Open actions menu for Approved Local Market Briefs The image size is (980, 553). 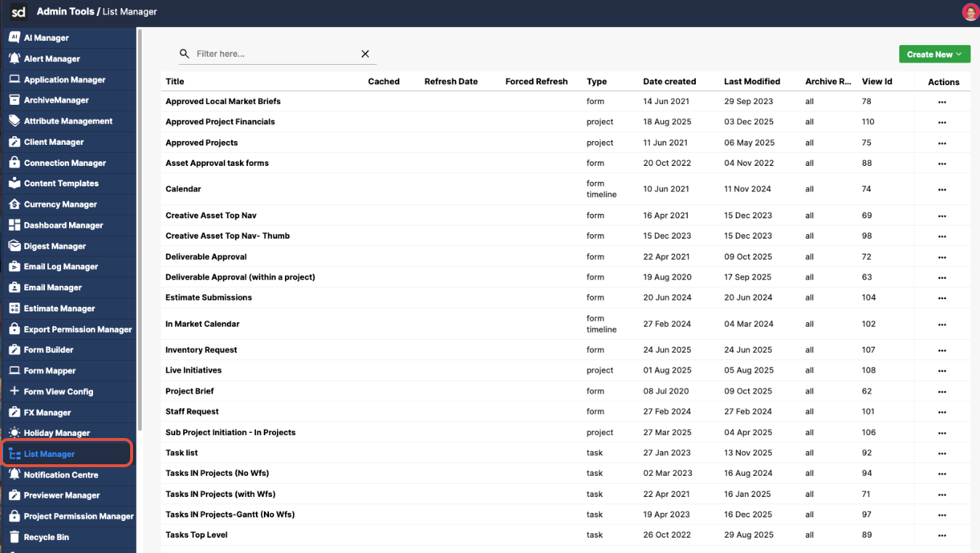pyautogui.click(x=942, y=102)
